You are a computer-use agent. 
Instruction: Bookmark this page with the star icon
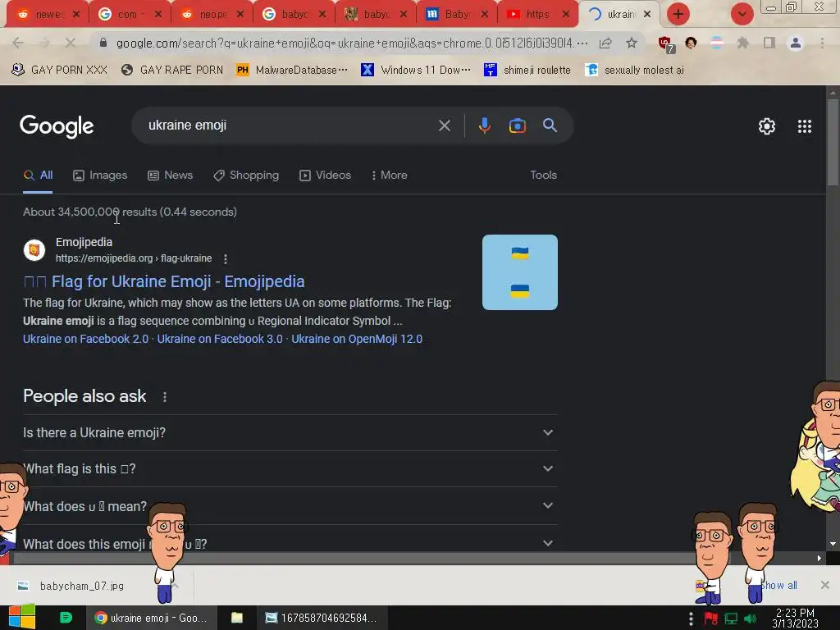pos(632,43)
